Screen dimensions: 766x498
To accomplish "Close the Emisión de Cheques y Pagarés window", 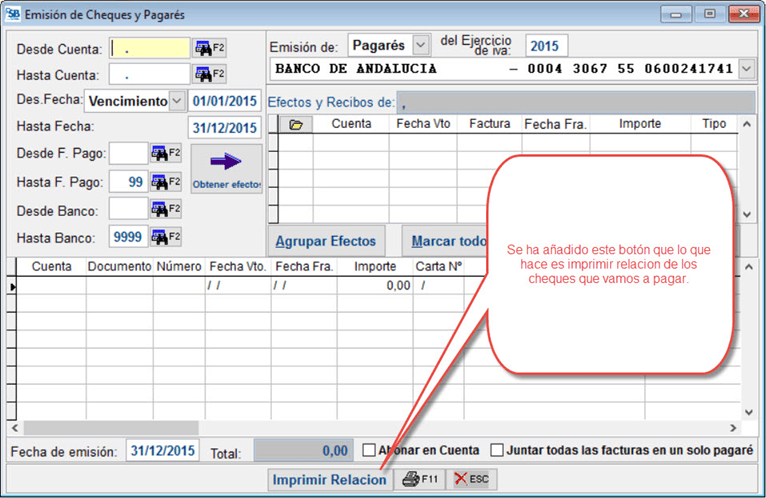I will (744, 14).
